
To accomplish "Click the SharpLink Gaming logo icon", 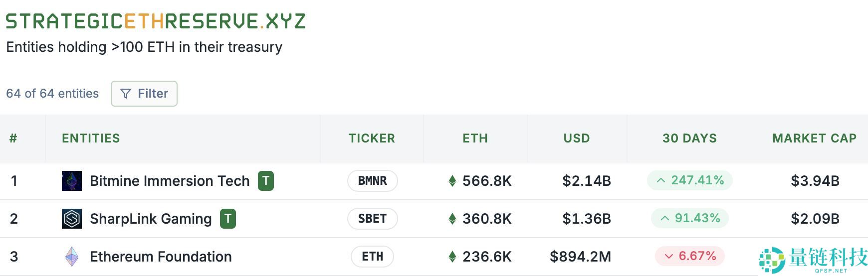I will click(x=72, y=219).
